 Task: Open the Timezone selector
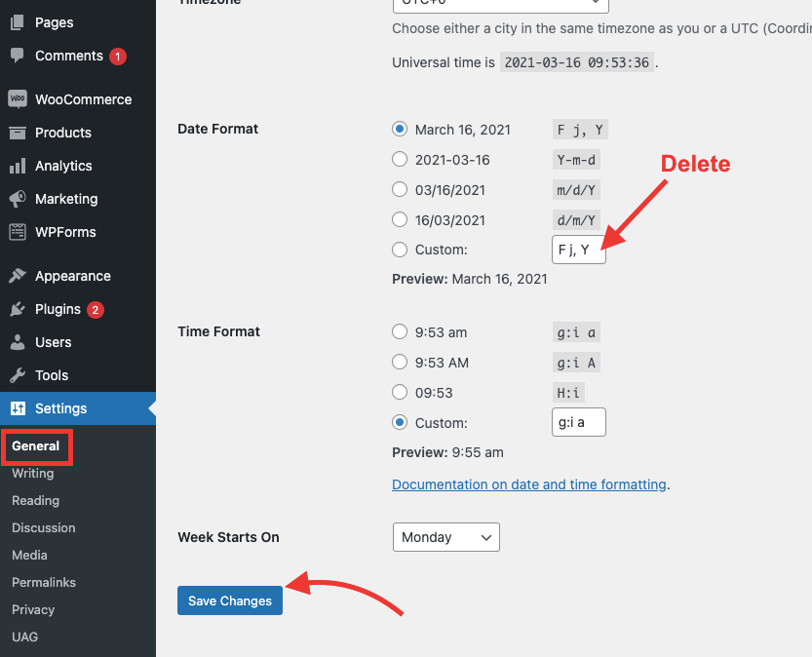[x=500, y=5]
